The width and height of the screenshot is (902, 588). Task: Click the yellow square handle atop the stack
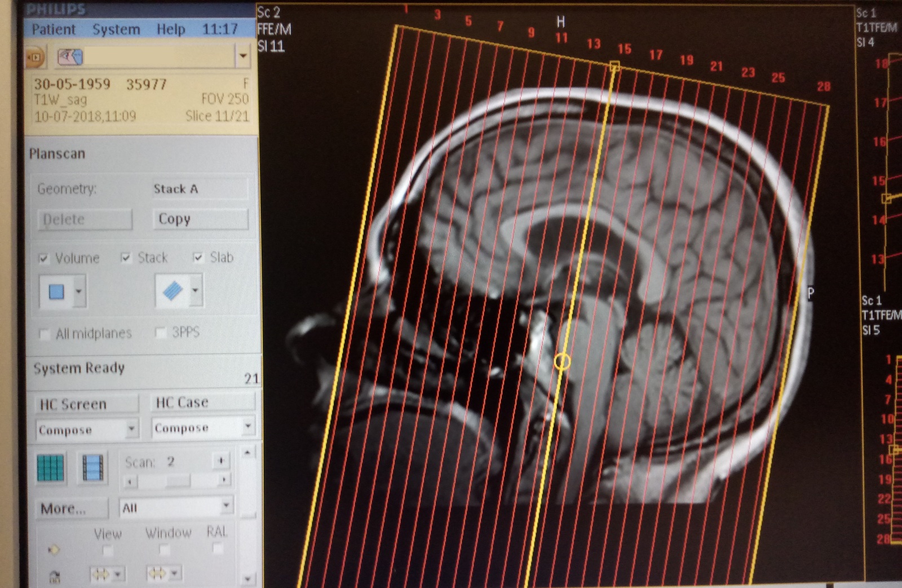click(615, 67)
